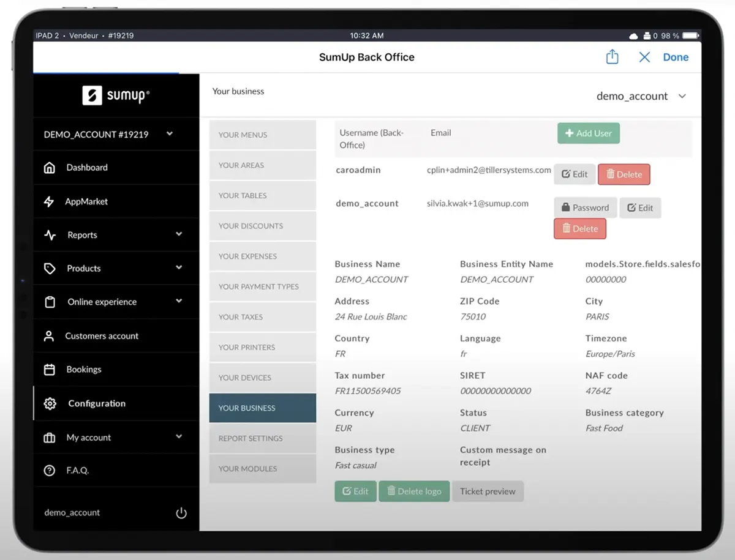The height and width of the screenshot is (560, 735).
Task: Switch to the Your Payment Types tab
Action: [x=263, y=286]
